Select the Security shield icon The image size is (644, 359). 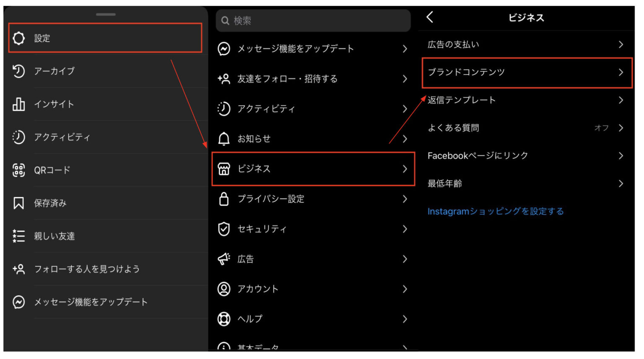[224, 229]
